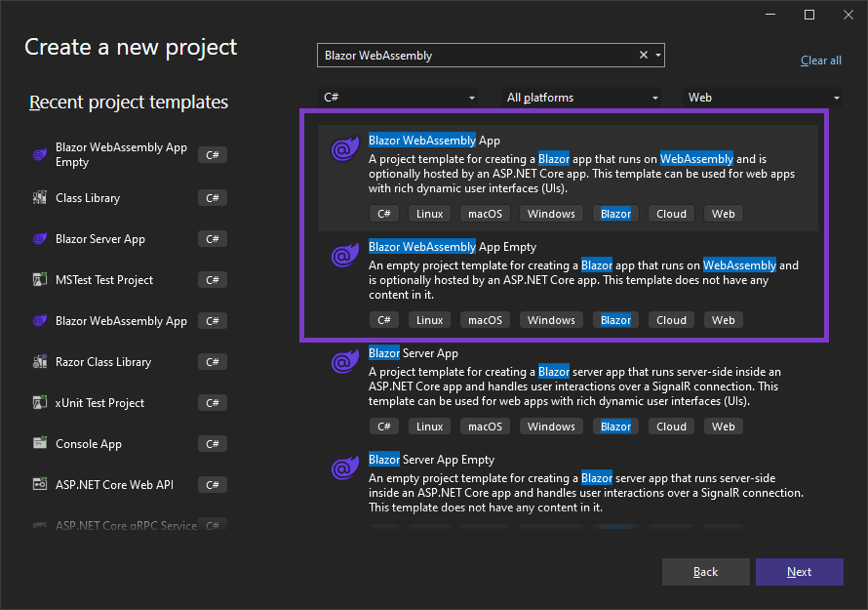This screenshot has width=868, height=610.
Task: Click Cloud tag under Blazor Server App
Action: click(672, 427)
